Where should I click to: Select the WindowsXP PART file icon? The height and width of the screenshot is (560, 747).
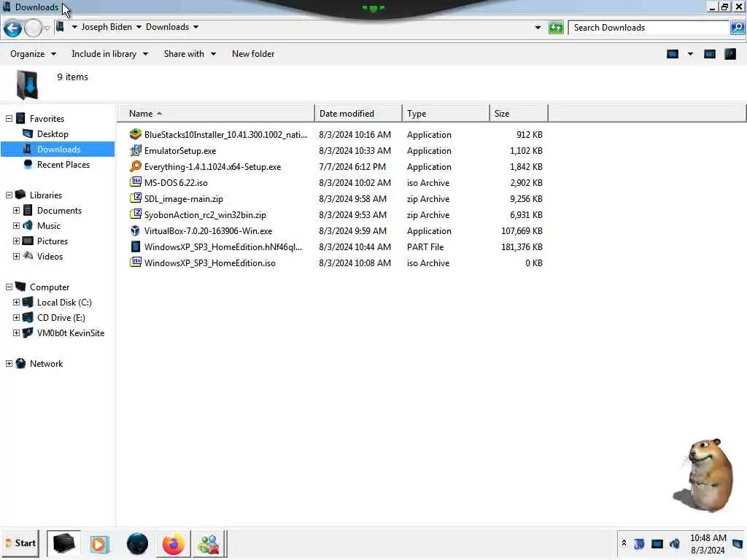pyautogui.click(x=136, y=246)
